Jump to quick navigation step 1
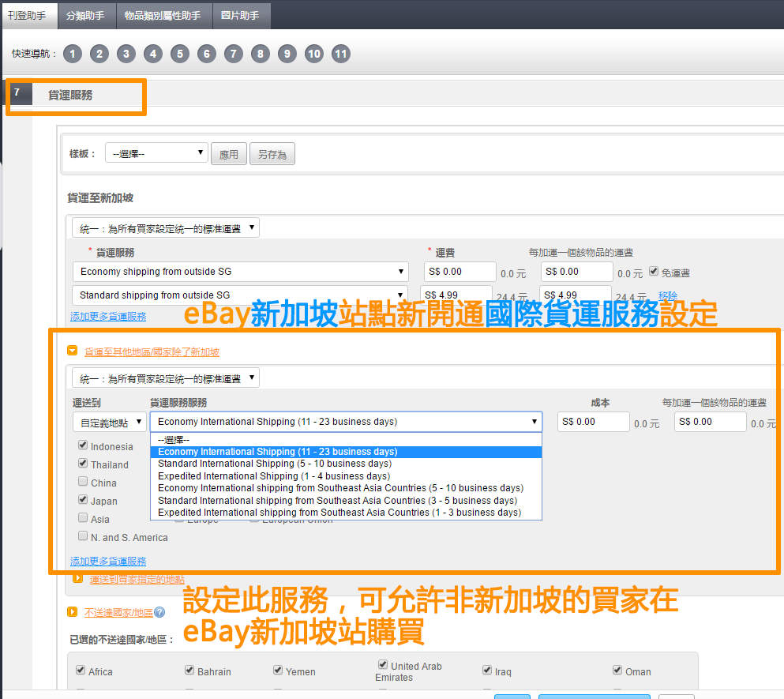This screenshot has height=699, width=784. tap(73, 54)
